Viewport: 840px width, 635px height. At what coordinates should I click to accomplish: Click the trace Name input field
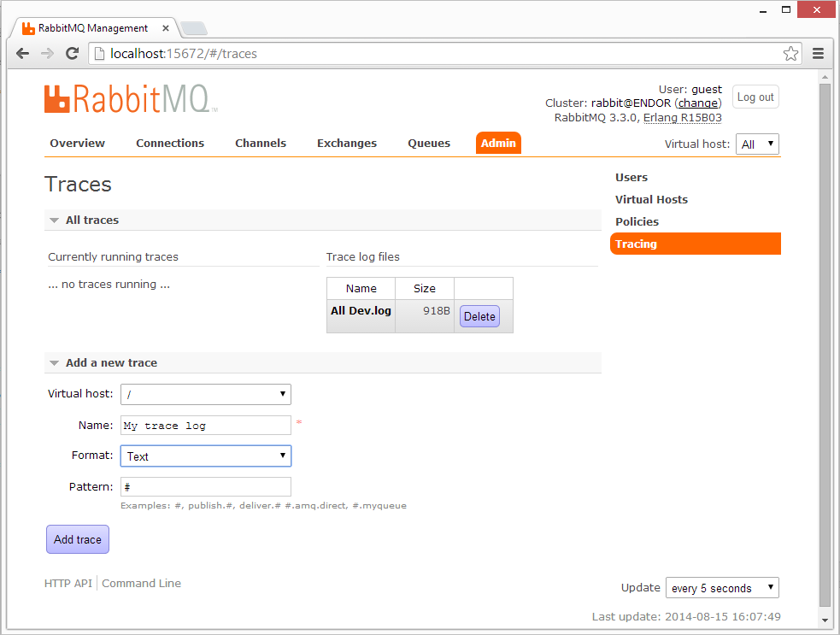point(206,426)
